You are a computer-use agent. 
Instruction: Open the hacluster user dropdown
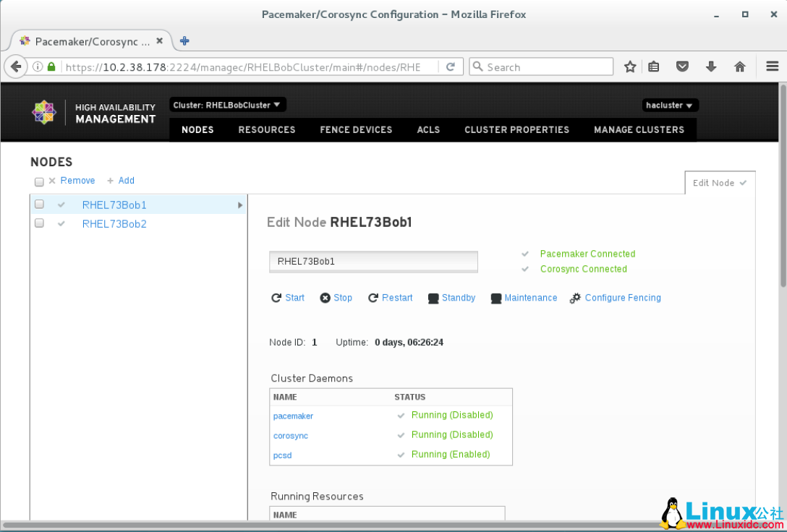pos(669,105)
